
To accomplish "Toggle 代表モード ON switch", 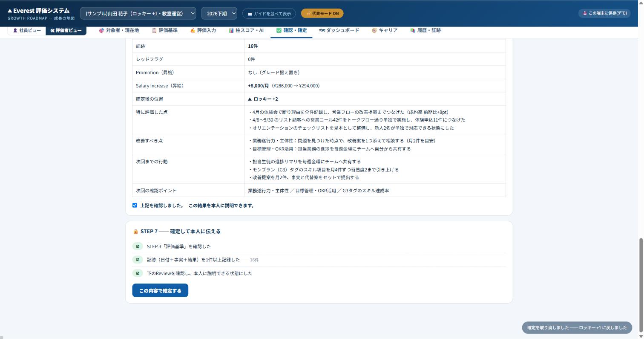I will pos(322,14).
